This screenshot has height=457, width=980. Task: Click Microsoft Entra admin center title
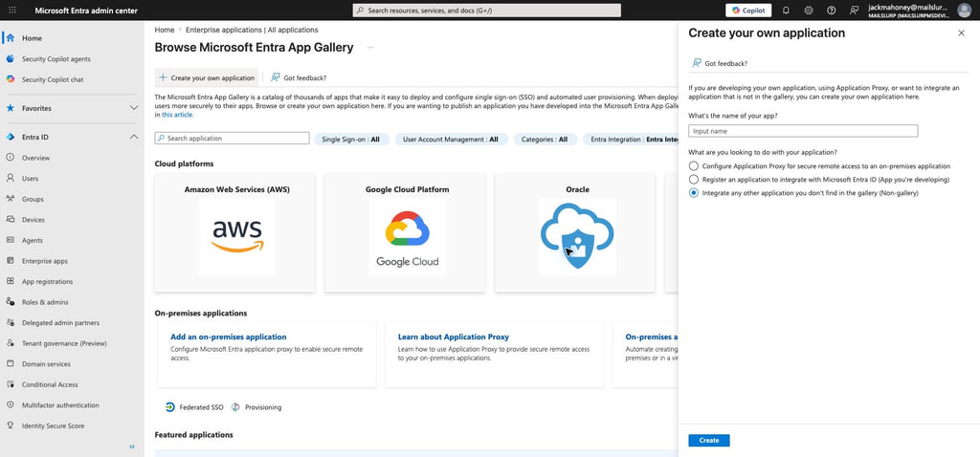point(86,11)
